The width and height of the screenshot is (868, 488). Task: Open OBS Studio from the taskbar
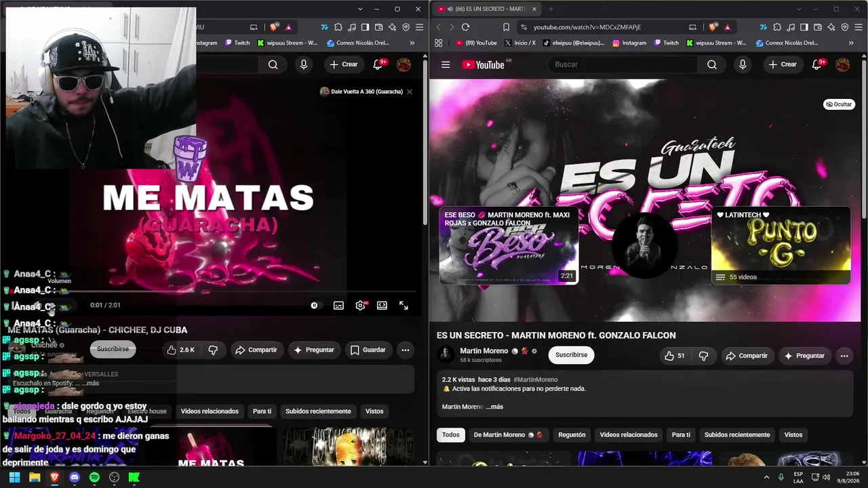coord(115,477)
